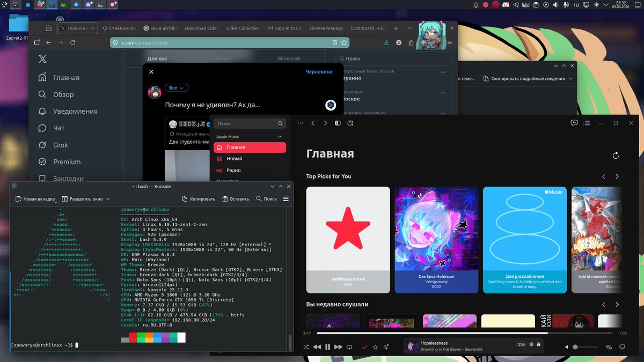The image size is (644, 362).
Task: Skip to next track in player
Action: point(338,347)
